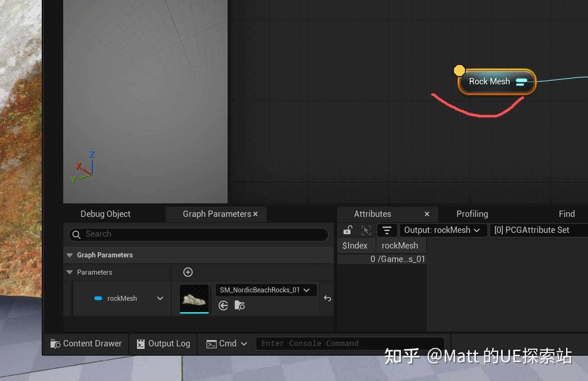Image resolution: width=588 pixels, height=381 pixels.
Task: Click the add parameter plus icon
Action: pos(188,272)
